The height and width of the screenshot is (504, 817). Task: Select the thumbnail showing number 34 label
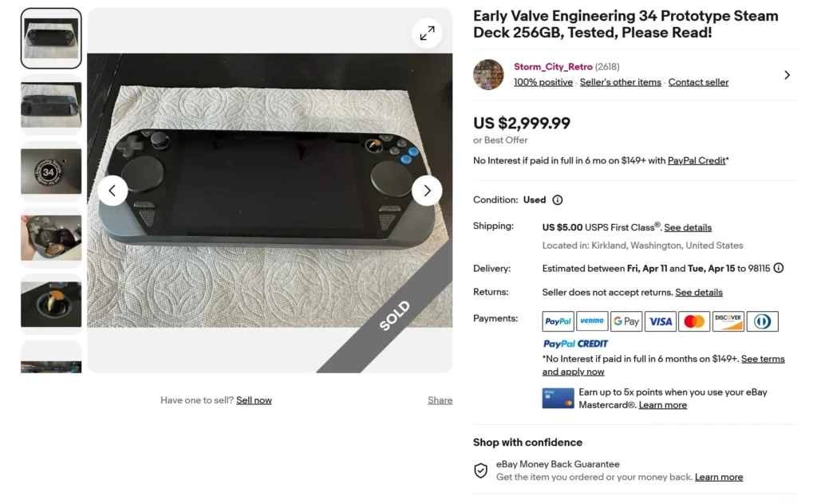[x=51, y=171]
